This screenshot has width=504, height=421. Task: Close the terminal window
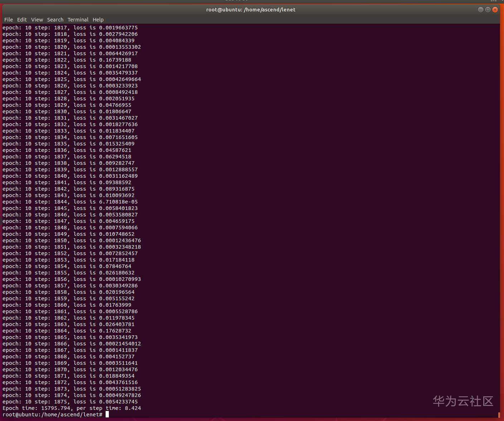[495, 10]
